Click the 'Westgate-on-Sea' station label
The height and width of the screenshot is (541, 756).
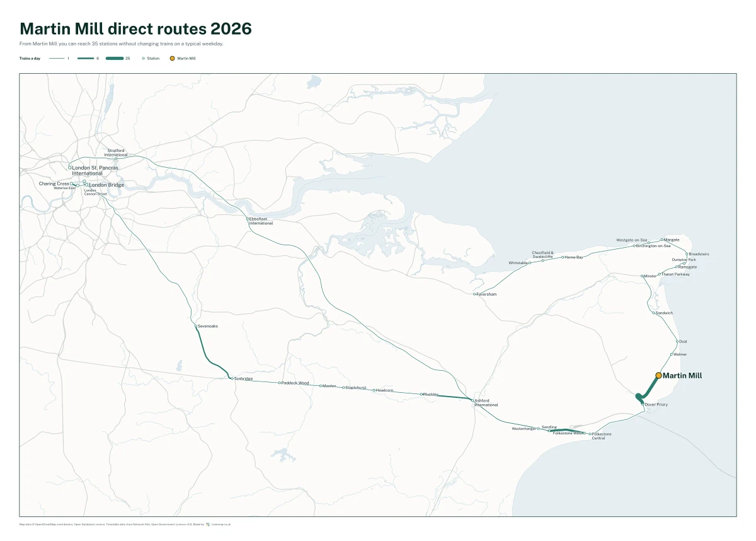point(632,240)
